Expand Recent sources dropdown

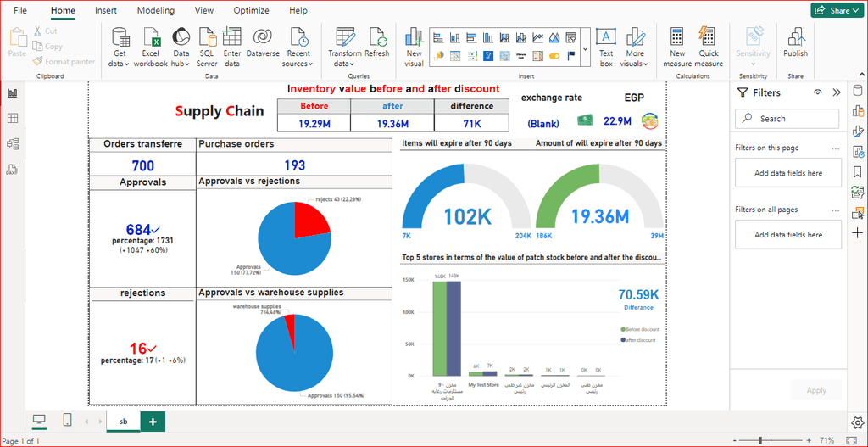pyautogui.click(x=298, y=47)
